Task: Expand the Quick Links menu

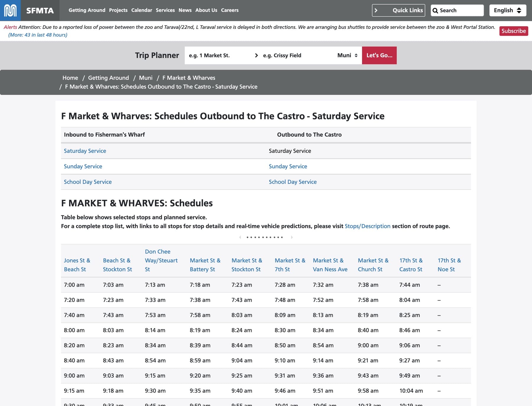Action: tap(398, 10)
